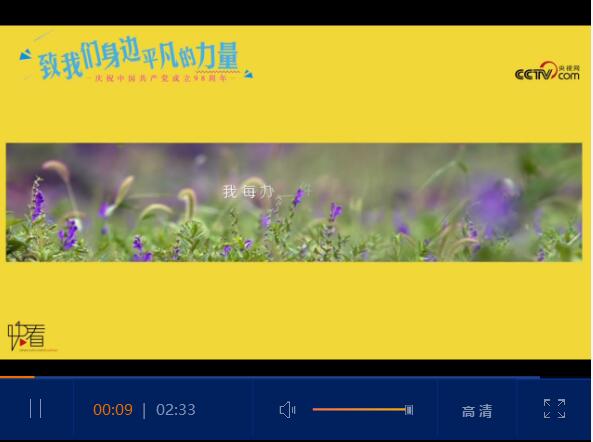Screen dimensions: 593x442
Task: Enter fullscreen mode
Action: [x=554, y=409]
